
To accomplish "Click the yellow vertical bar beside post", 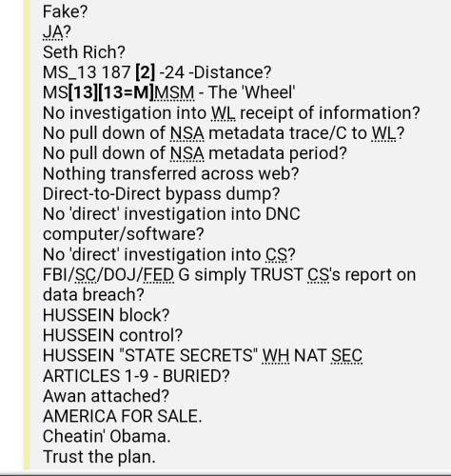I will pos(28,235).
